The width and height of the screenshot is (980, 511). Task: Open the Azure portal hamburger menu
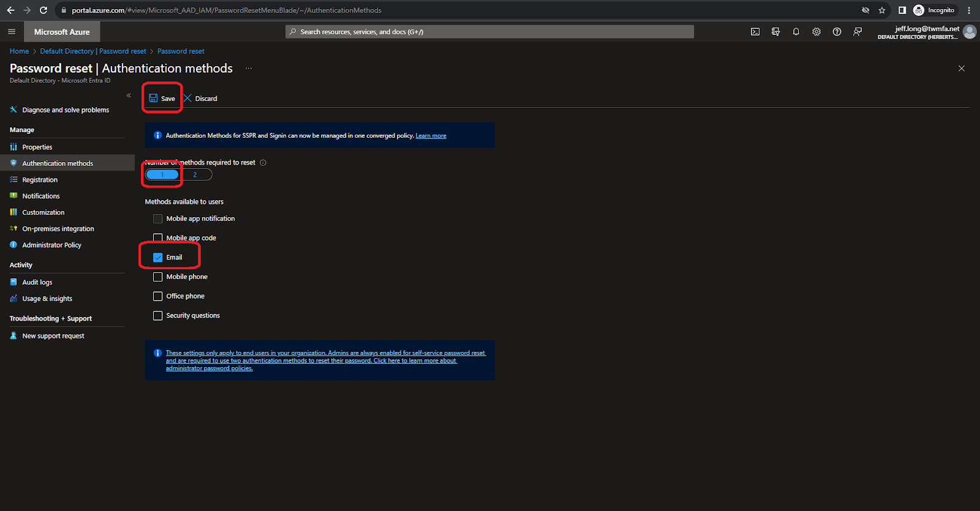(x=12, y=32)
